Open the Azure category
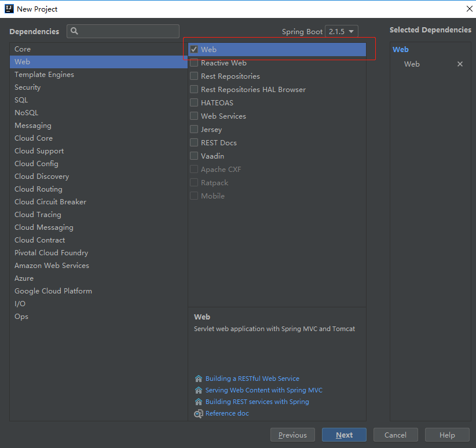 point(98,278)
